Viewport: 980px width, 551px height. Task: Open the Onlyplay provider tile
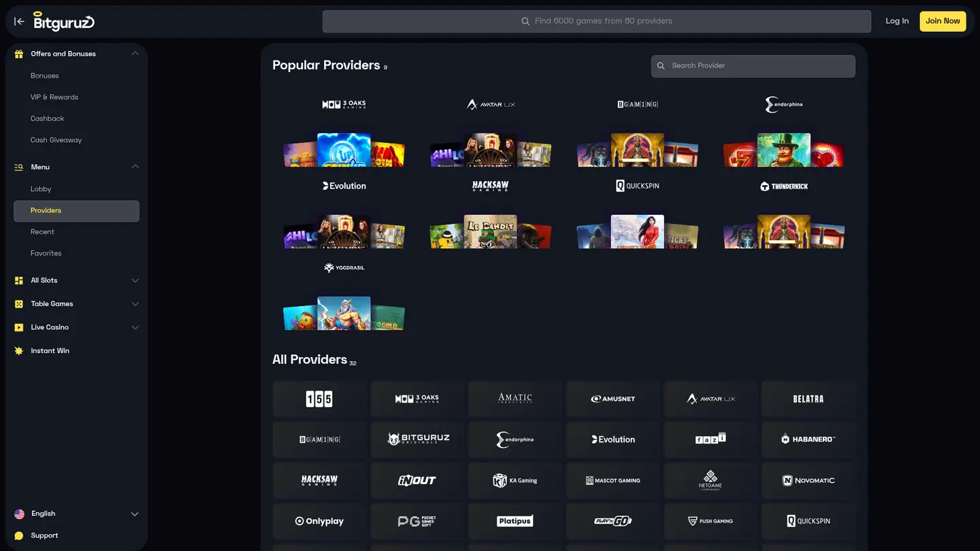[319, 521]
